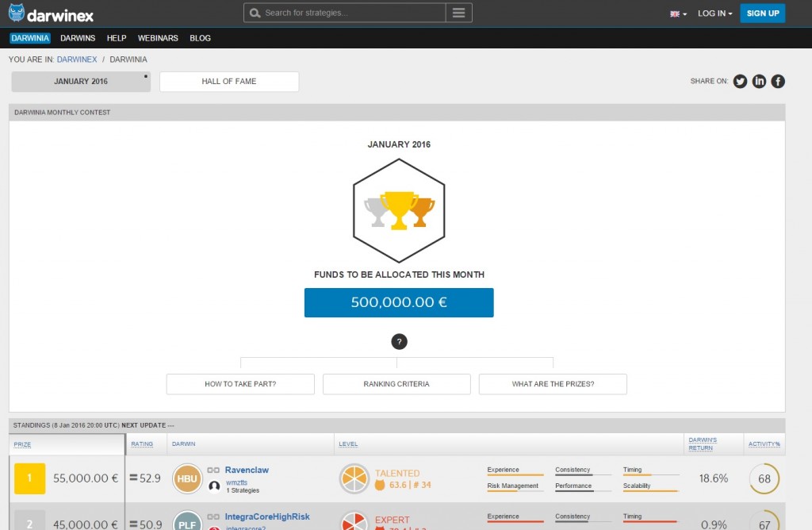This screenshot has height=530, width=812.
Task: Switch to the Hall of Fame tab
Action: tap(229, 82)
